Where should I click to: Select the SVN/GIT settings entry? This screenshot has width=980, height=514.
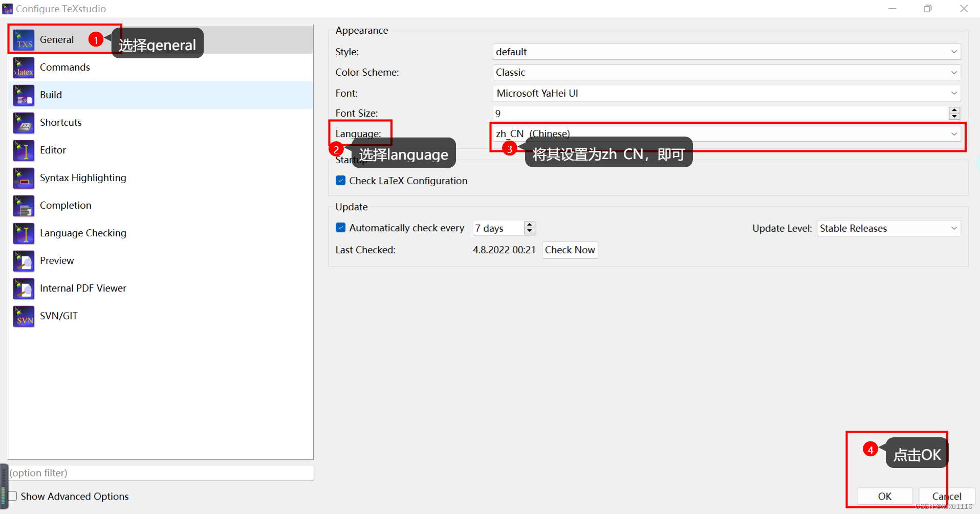pos(161,316)
